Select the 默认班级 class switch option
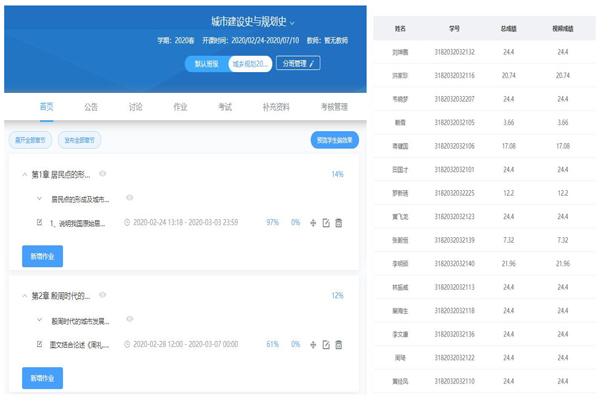Viewport: 600px width, 400px height. 207,63
